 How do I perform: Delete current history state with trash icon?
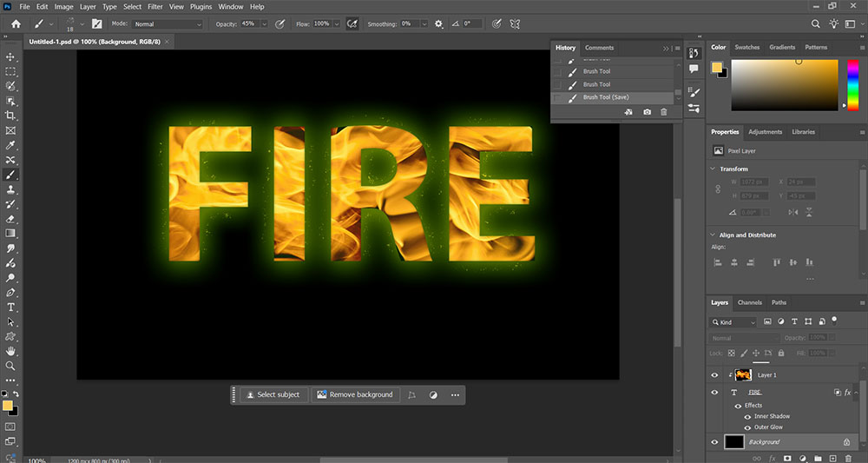[x=664, y=112]
